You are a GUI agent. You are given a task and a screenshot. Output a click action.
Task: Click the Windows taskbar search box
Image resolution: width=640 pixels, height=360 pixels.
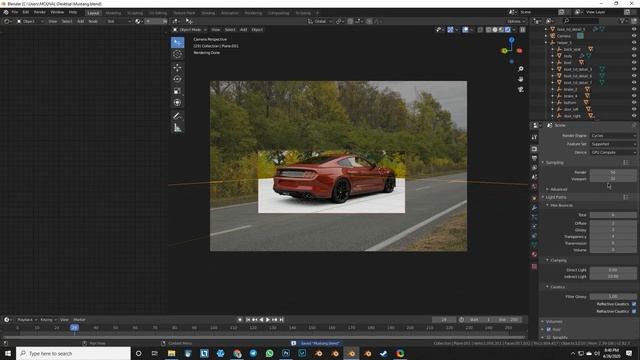(x=73, y=353)
